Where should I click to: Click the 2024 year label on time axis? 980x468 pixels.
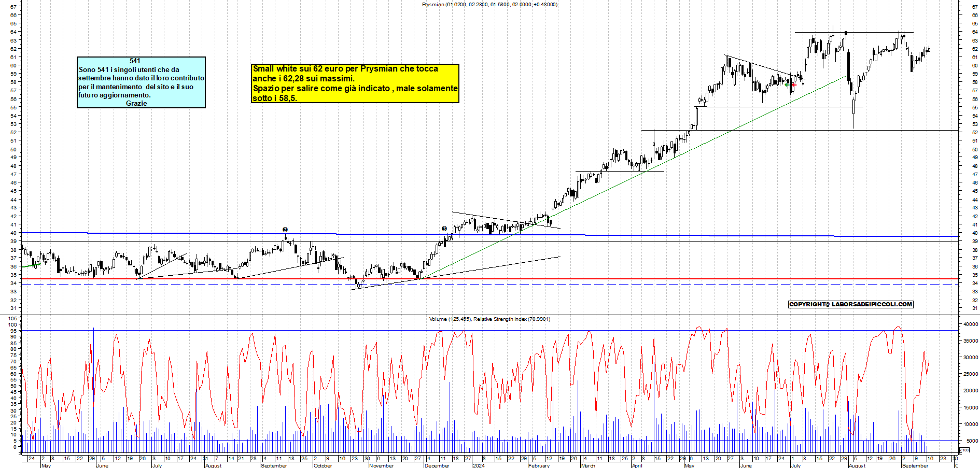tap(479, 465)
